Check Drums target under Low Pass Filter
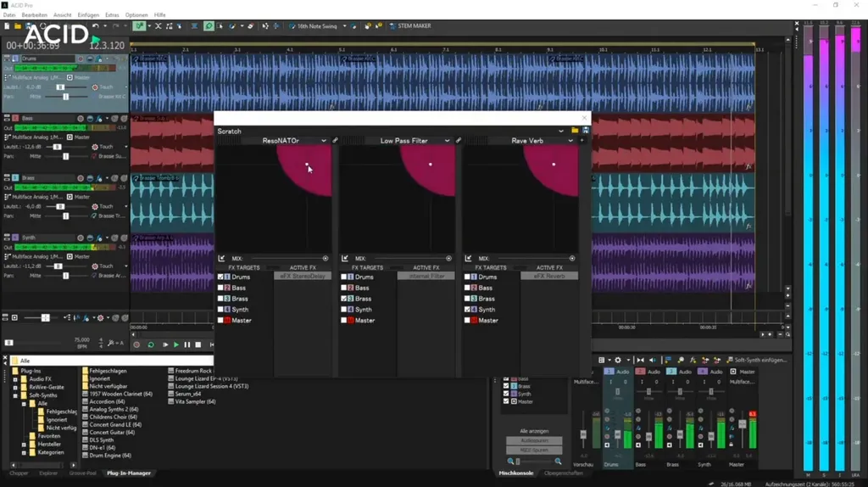 click(344, 277)
